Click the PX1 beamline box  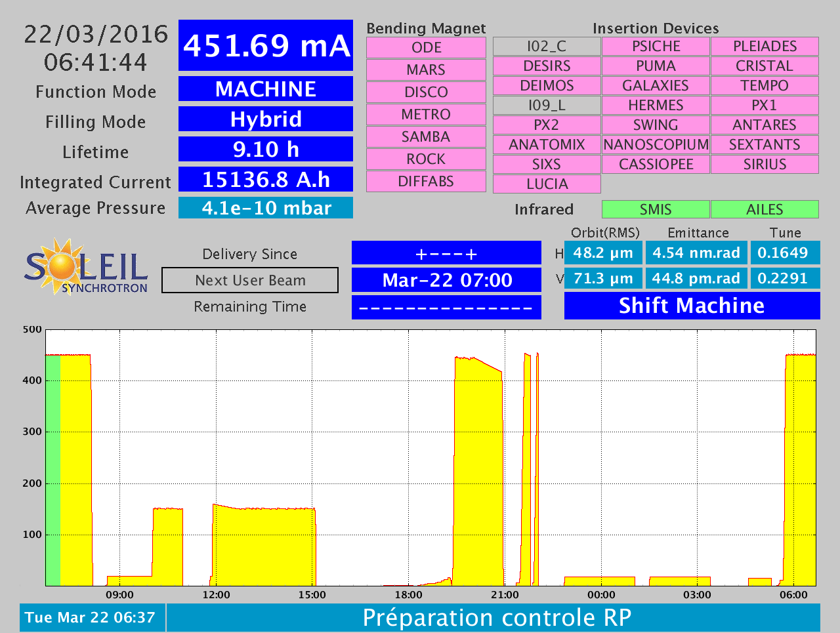765,106
